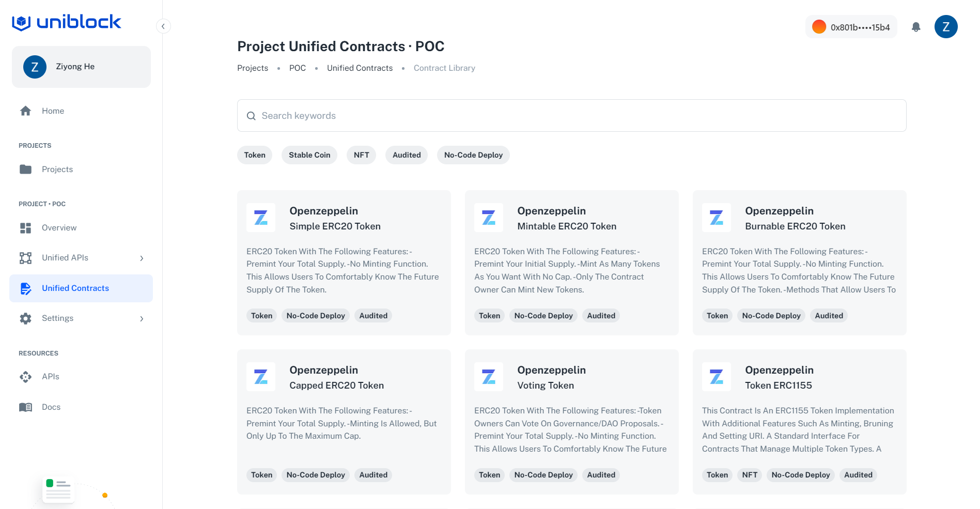Open the project Overview page
Image resolution: width=980 pixels, height=509 pixels.
(x=59, y=228)
